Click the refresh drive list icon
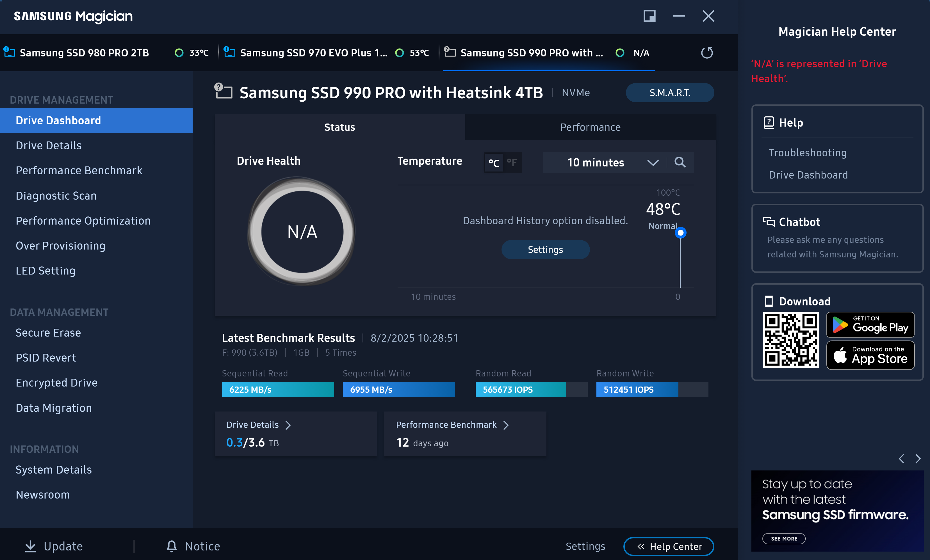The height and width of the screenshot is (560, 930). coord(706,52)
